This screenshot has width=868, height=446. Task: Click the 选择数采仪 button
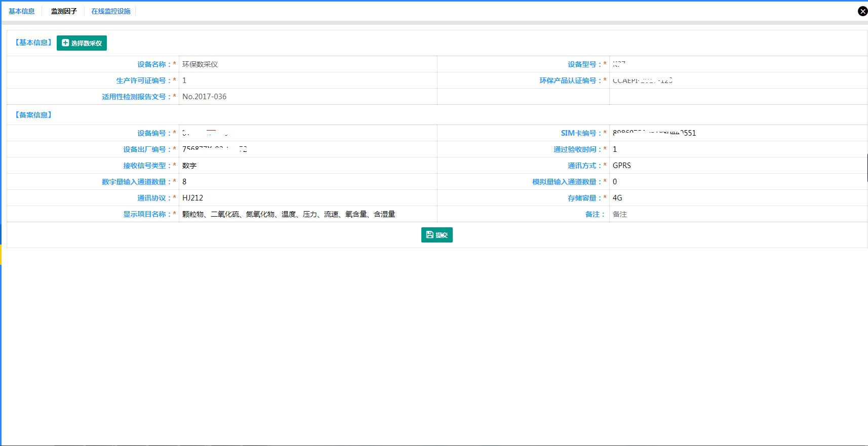point(82,43)
